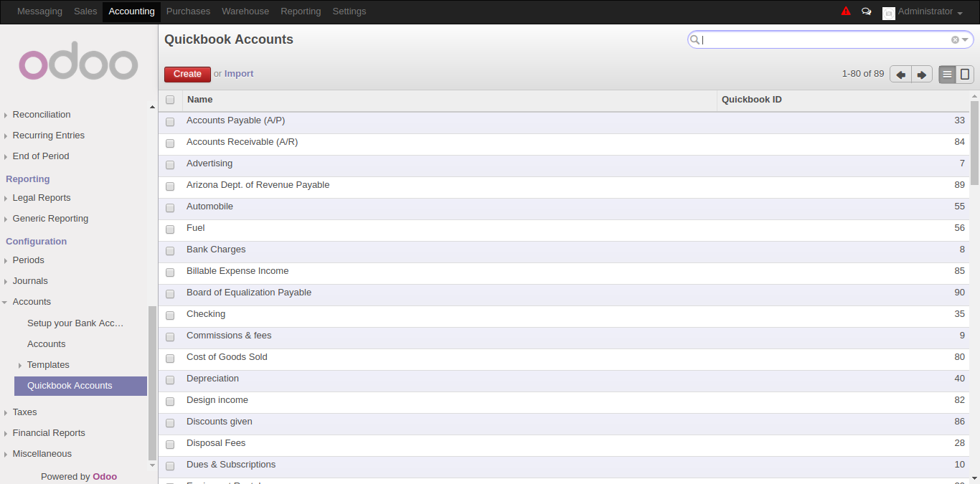The image size is (980, 484).
Task: Click the magnifier icon in search box
Action: 694,40
